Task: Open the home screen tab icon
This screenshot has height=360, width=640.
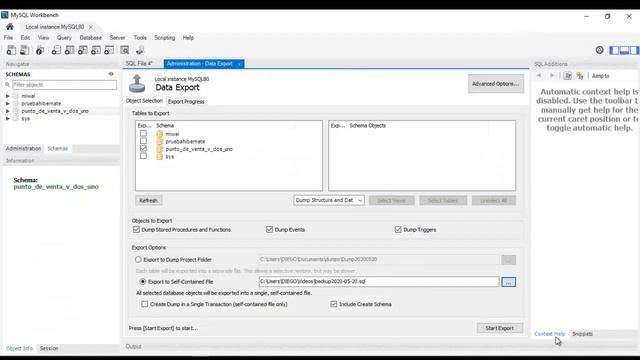Action: tap(10, 27)
